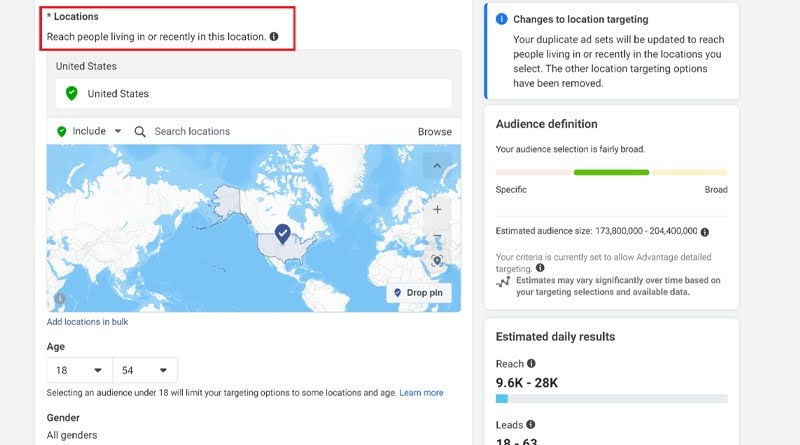
Task: Open the Include location dropdown
Action: [89, 131]
